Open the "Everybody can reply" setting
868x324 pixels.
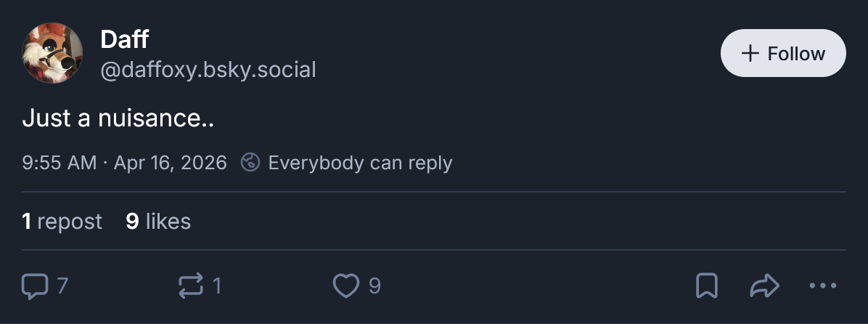[x=360, y=162]
